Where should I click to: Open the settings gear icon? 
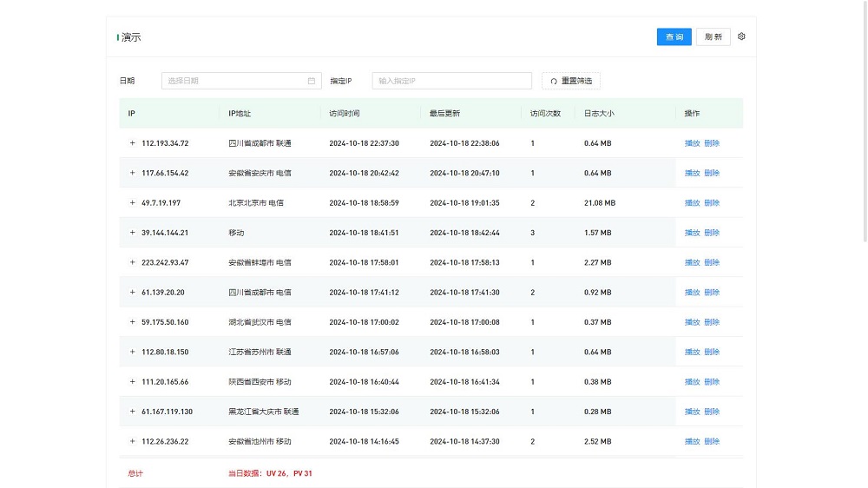(741, 36)
